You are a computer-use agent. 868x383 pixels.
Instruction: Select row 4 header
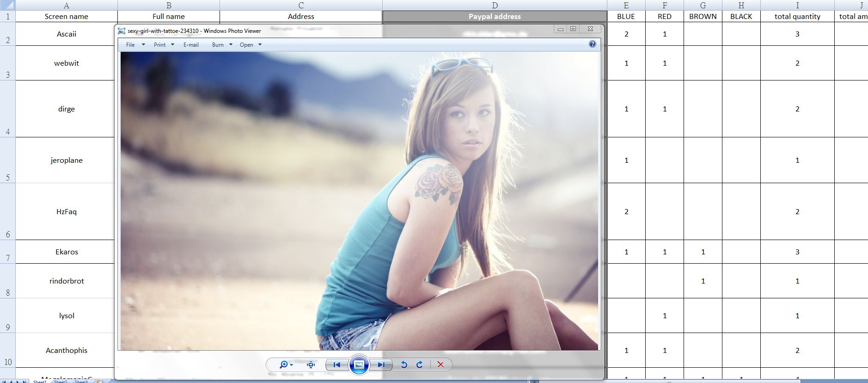(x=8, y=109)
